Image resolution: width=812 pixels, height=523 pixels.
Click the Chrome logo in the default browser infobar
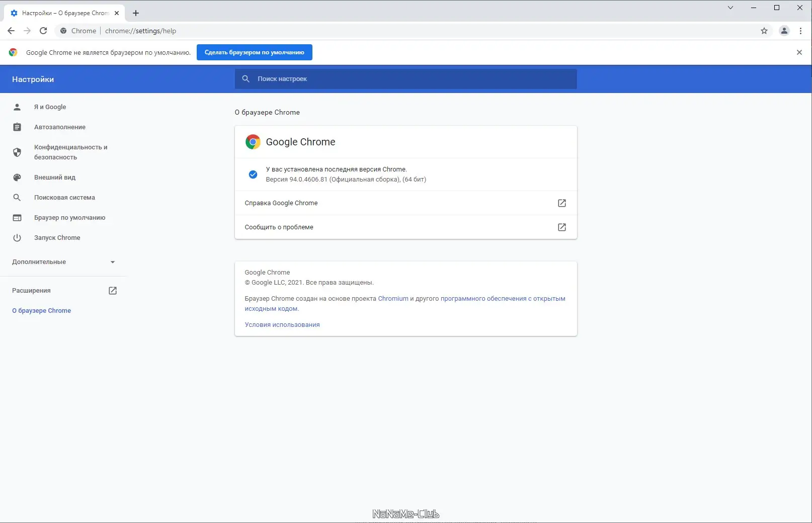coord(13,52)
